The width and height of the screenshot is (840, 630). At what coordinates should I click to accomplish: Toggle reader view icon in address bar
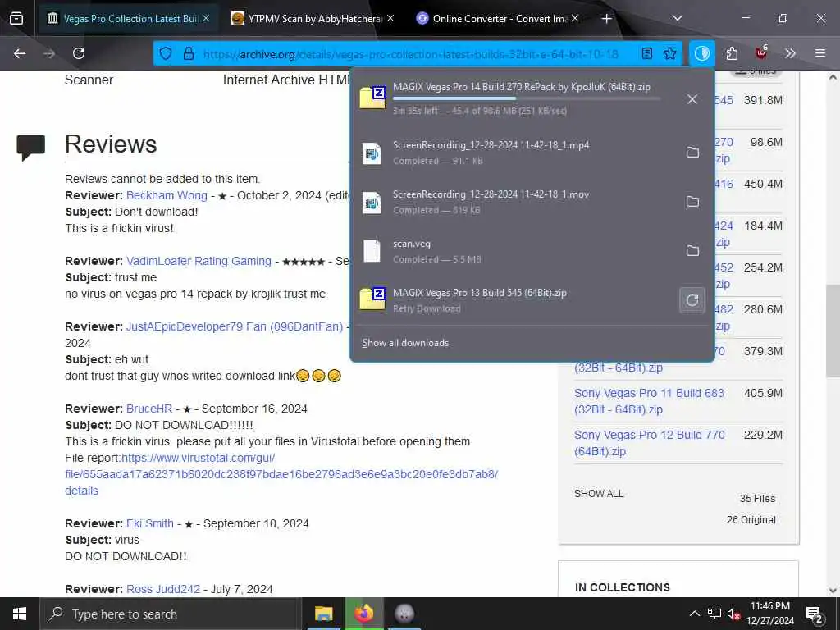pos(647,53)
